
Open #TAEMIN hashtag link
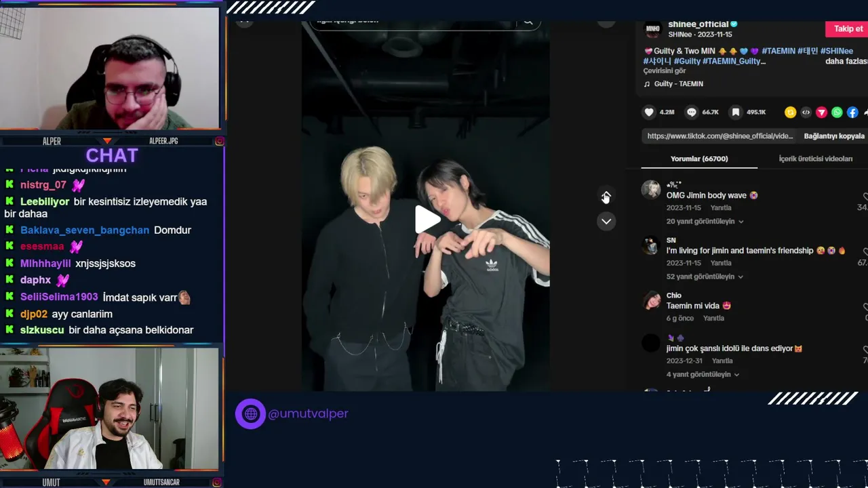click(778, 51)
